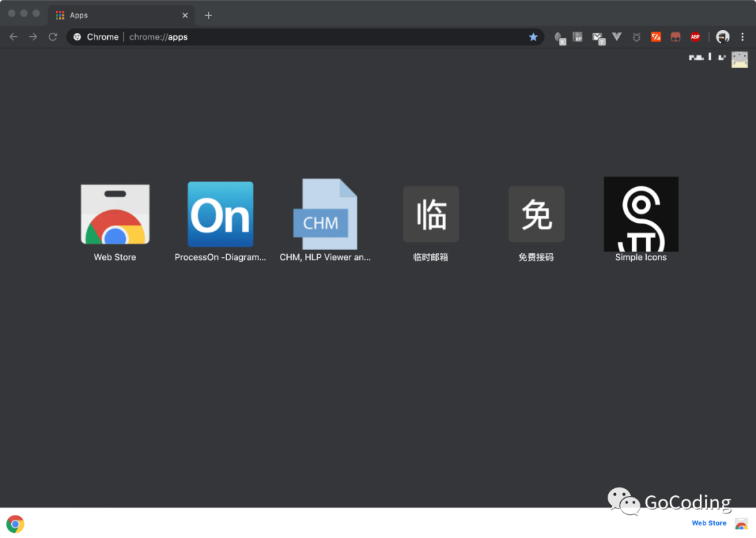Click the signed-in user avatar thumbnail
The width and height of the screenshot is (756, 538).
[x=740, y=60]
